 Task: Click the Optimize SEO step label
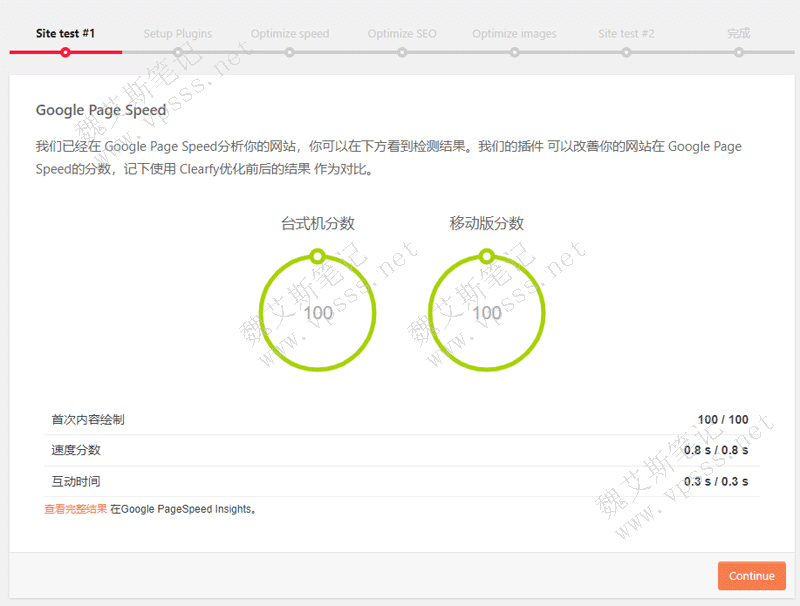coord(401,32)
